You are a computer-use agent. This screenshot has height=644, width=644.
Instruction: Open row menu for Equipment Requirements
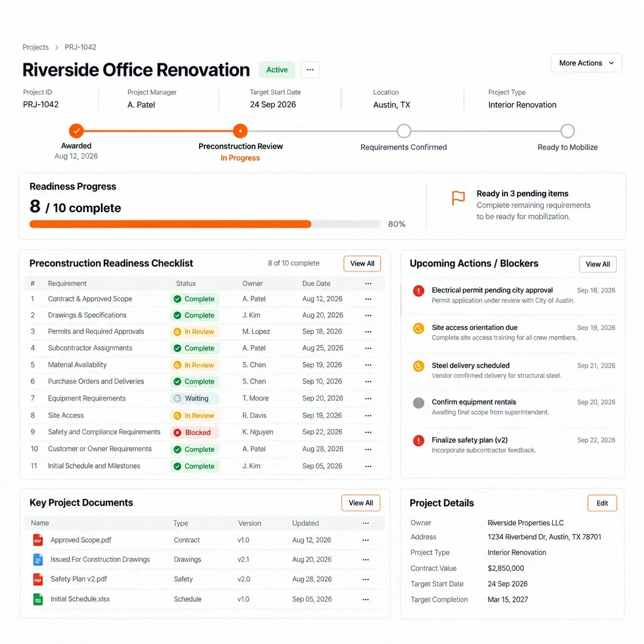click(x=368, y=399)
